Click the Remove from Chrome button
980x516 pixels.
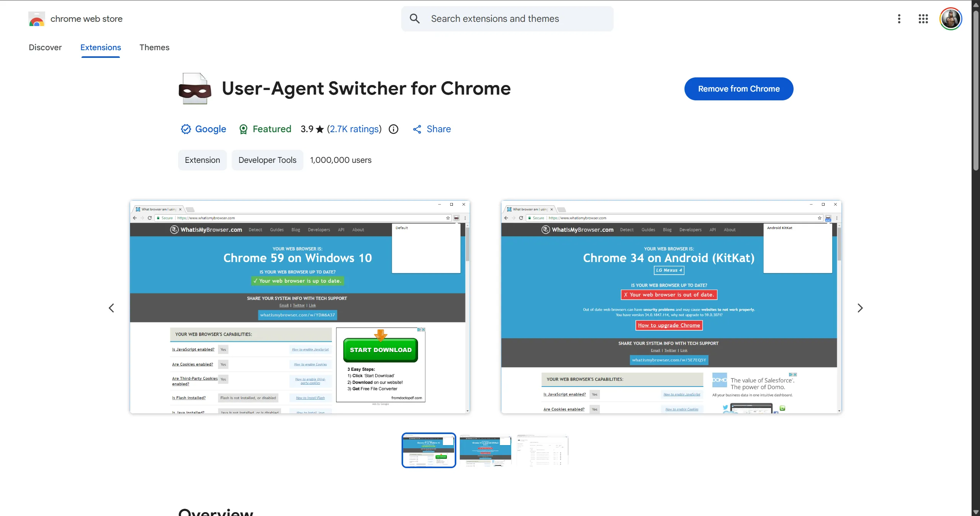pos(738,88)
